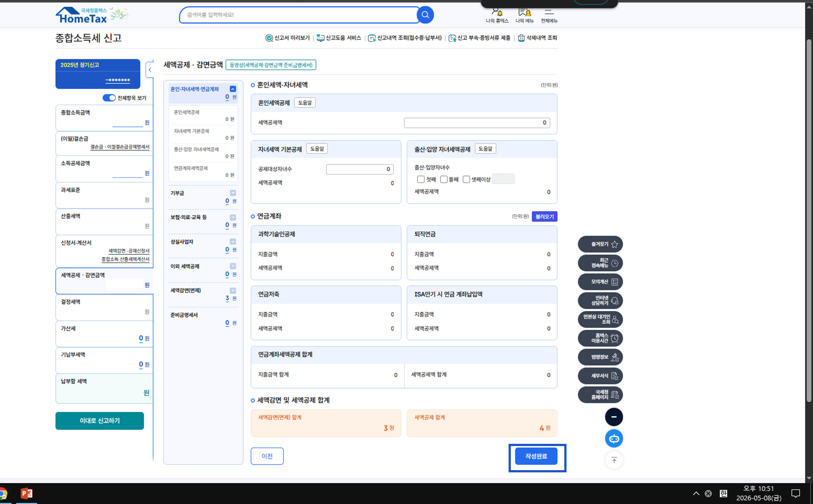Viewport: 813px width, 504px height.
Task: Show hidden tray icons chevron
Action: [x=696, y=493]
